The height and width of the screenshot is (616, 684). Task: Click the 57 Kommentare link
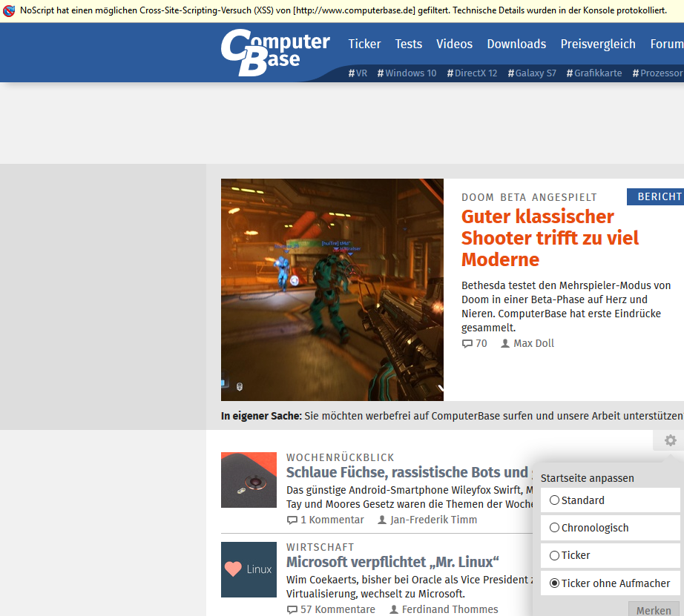[338, 609]
